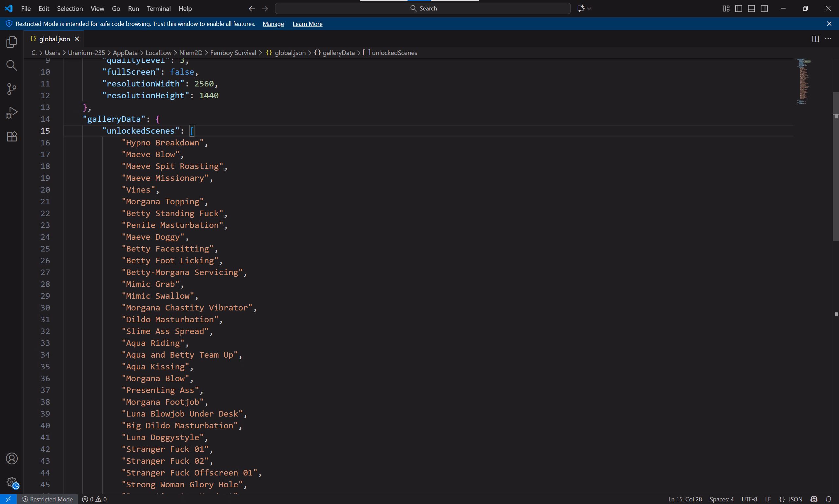Image resolution: width=839 pixels, height=504 pixels.
Task: Click the Learn More link
Action: tap(307, 24)
